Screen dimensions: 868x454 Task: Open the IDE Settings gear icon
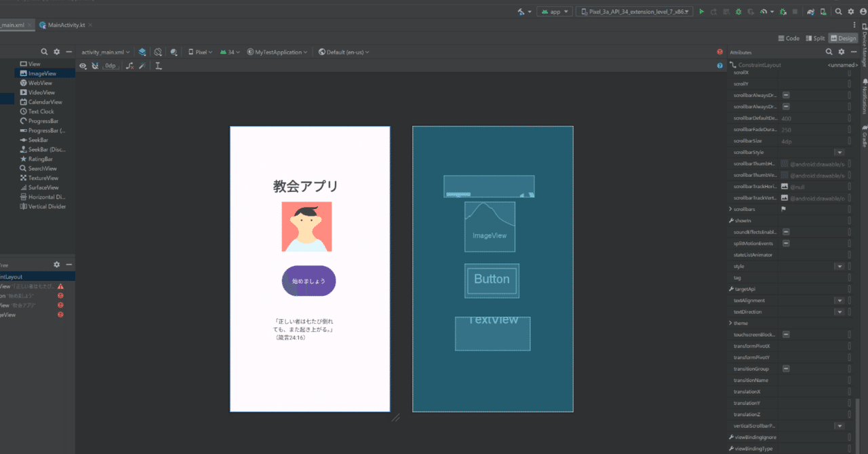coord(852,11)
